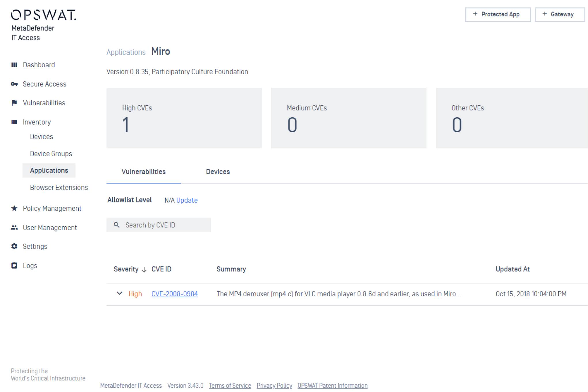Image resolution: width=588 pixels, height=392 pixels.
Task: Click Update next to Allowlist Level
Action: [x=187, y=200]
